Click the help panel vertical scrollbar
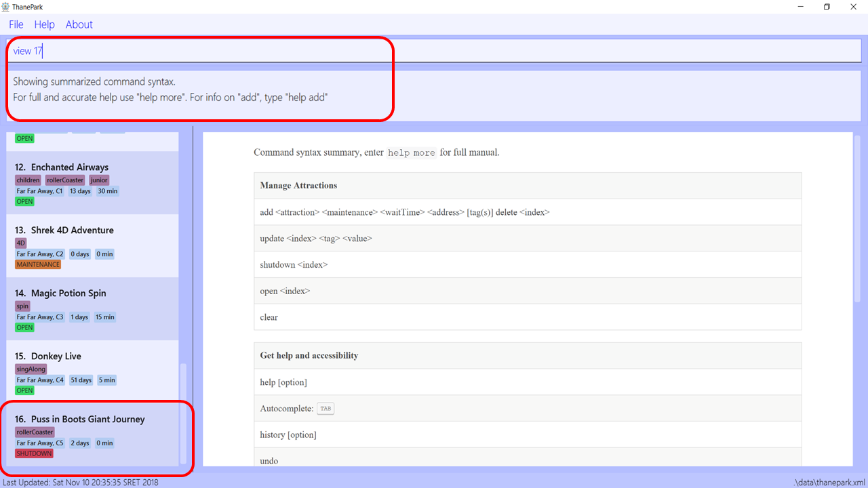 point(857,218)
